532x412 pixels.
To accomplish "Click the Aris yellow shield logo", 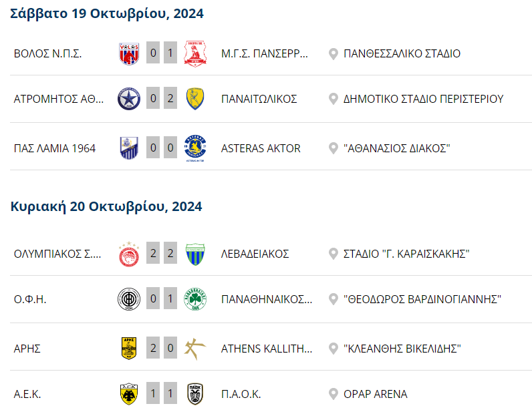I will [129, 349].
